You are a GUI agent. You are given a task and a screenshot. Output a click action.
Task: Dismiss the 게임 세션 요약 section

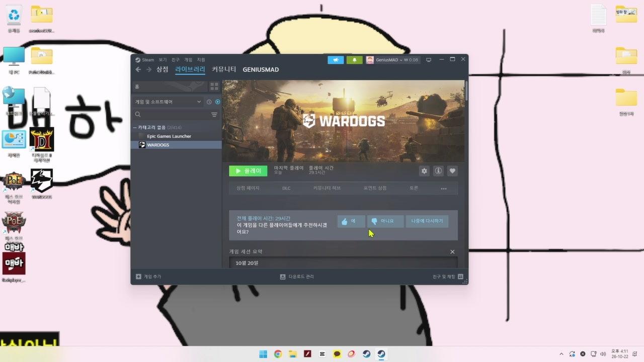452,252
